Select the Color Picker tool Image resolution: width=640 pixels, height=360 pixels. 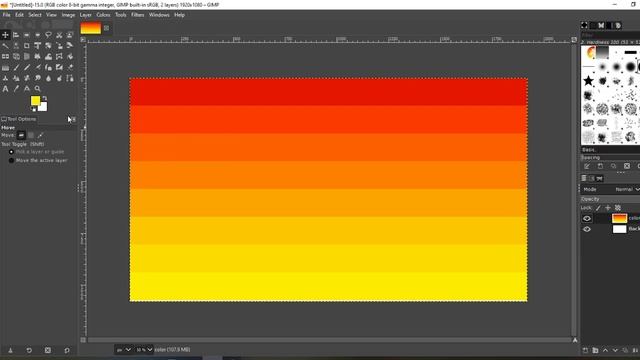click(16, 89)
